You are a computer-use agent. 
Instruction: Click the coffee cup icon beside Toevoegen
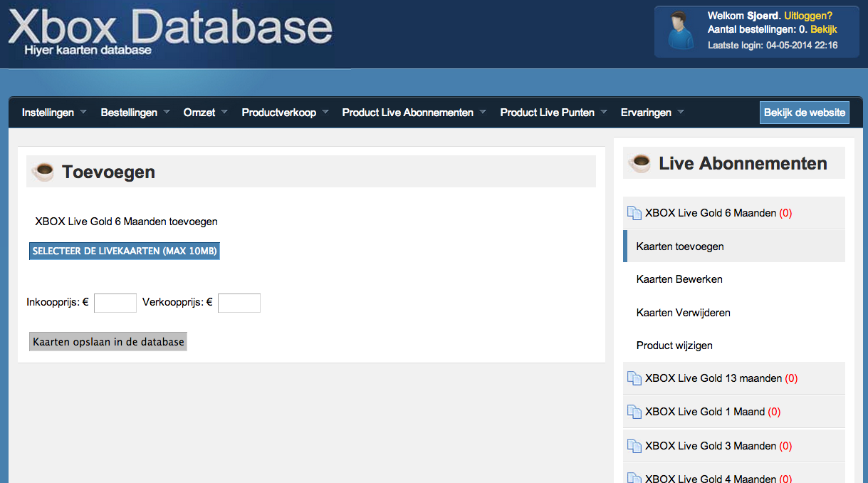tap(43, 171)
